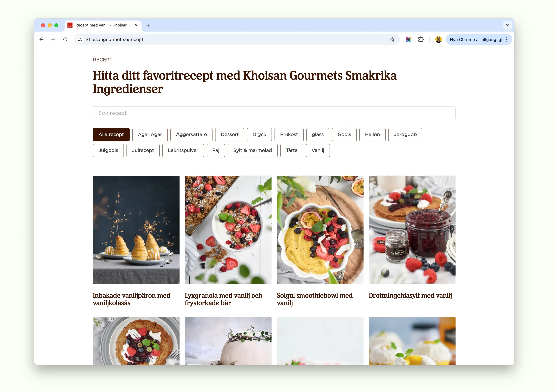Screen dimensions: 555x392
Task: Open Drottningchiasylt med vanilj recipe link
Action: click(x=410, y=295)
